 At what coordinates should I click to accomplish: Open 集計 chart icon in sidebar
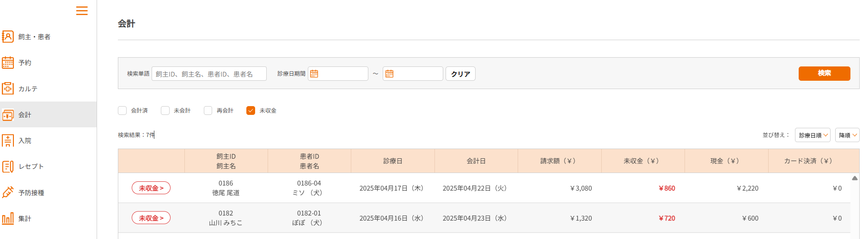(8, 218)
